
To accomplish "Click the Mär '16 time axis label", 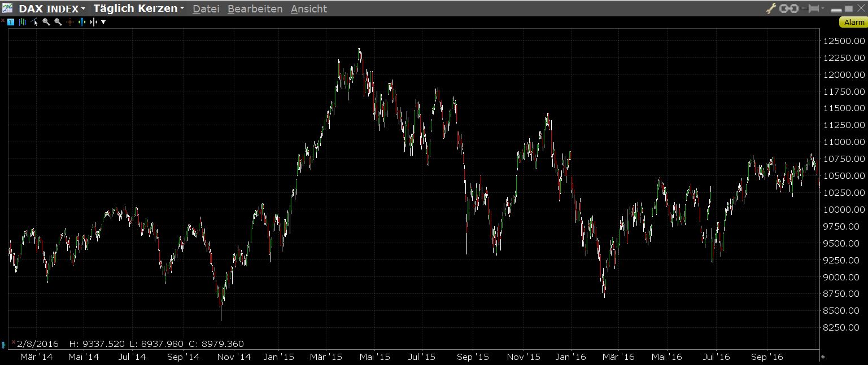I will (618, 357).
